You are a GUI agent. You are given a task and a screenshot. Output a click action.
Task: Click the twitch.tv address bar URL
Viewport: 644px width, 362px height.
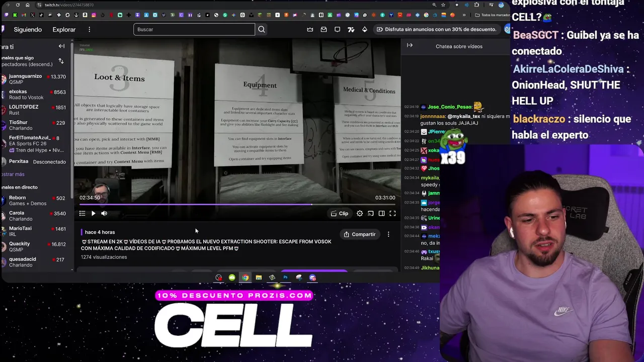(69, 5)
